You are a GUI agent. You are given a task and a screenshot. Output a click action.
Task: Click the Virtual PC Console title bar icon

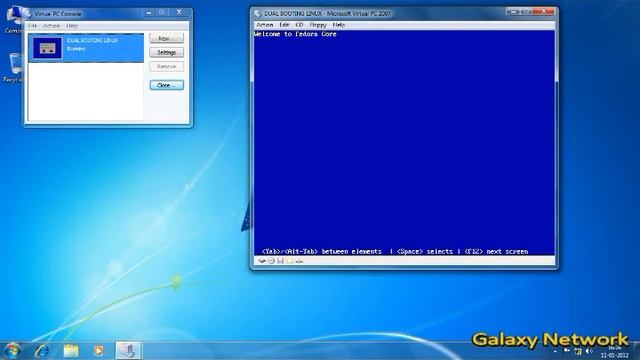[x=29, y=13]
